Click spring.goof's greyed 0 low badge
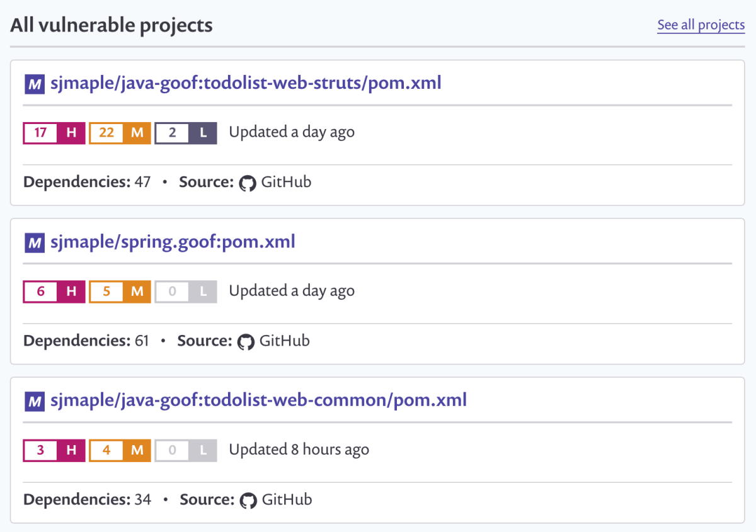Viewport: 756px width, 532px height. click(186, 291)
